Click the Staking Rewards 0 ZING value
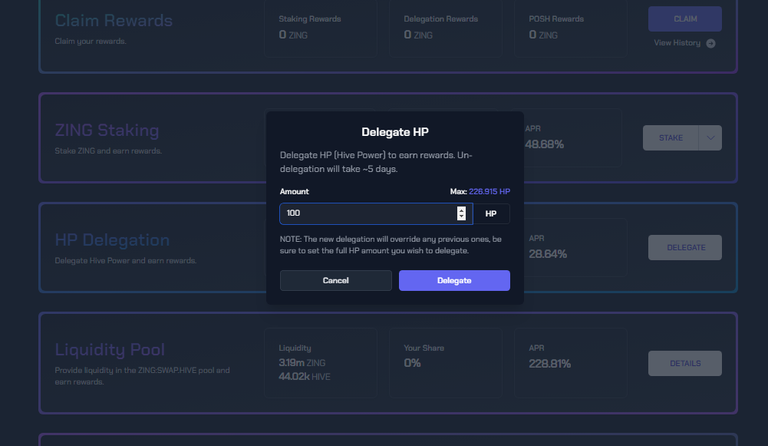 (x=293, y=35)
